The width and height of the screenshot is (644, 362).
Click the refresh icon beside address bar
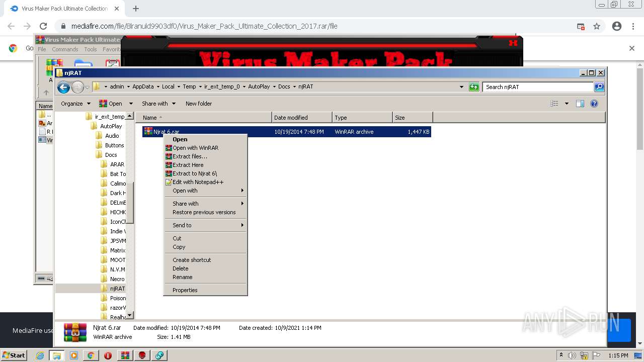pos(474,87)
